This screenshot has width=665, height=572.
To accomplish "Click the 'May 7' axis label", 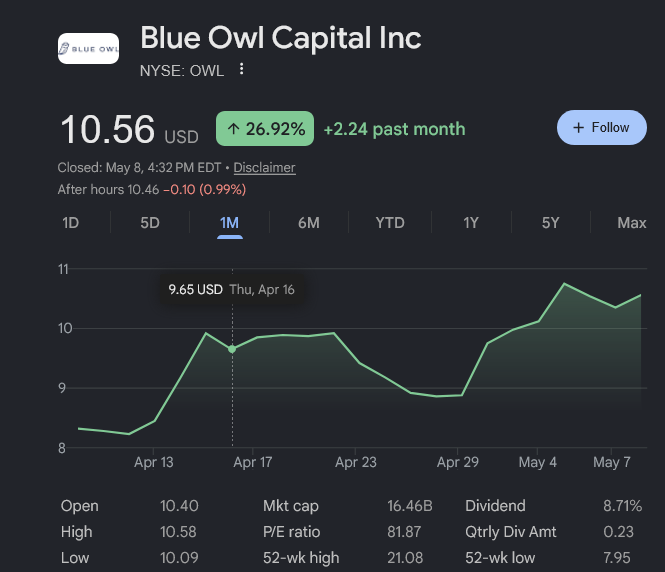I will coord(612,462).
